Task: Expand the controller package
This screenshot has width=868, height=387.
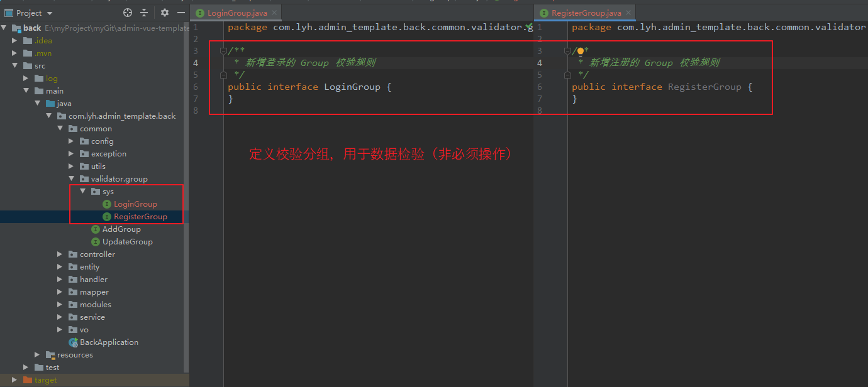Action: (x=60, y=254)
